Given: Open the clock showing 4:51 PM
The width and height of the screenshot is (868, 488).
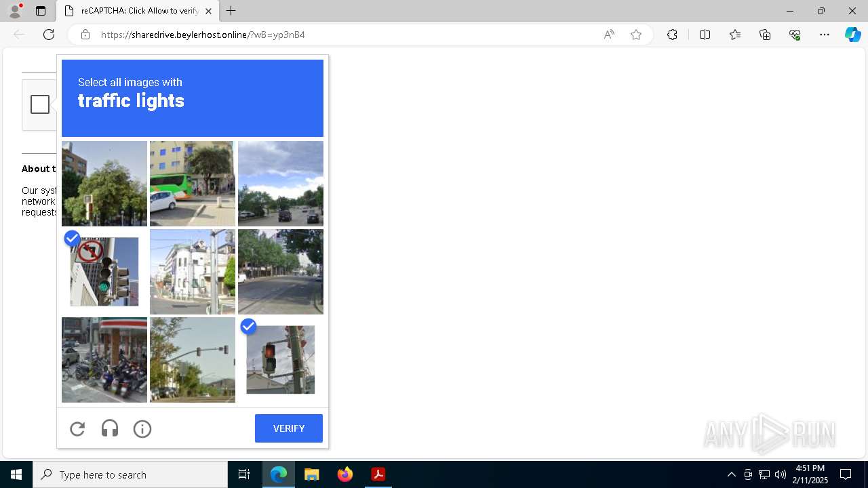Looking at the screenshot, I should pyautogui.click(x=810, y=474).
